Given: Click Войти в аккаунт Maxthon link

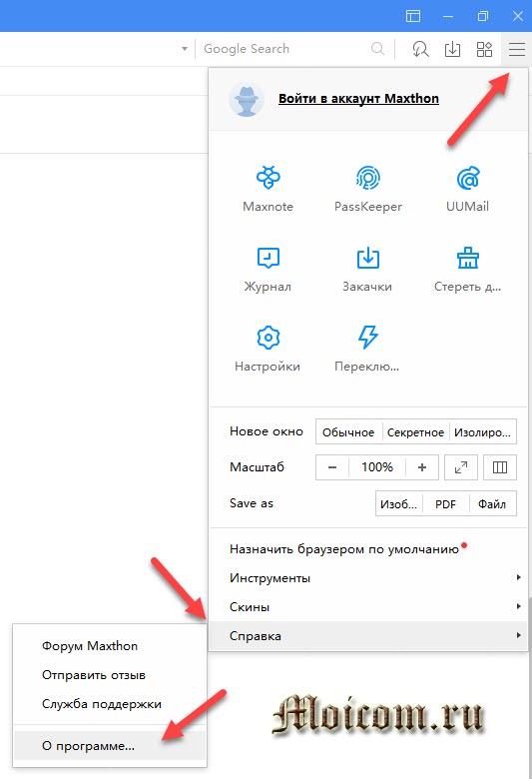Looking at the screenshot, I should pos(358,98).
